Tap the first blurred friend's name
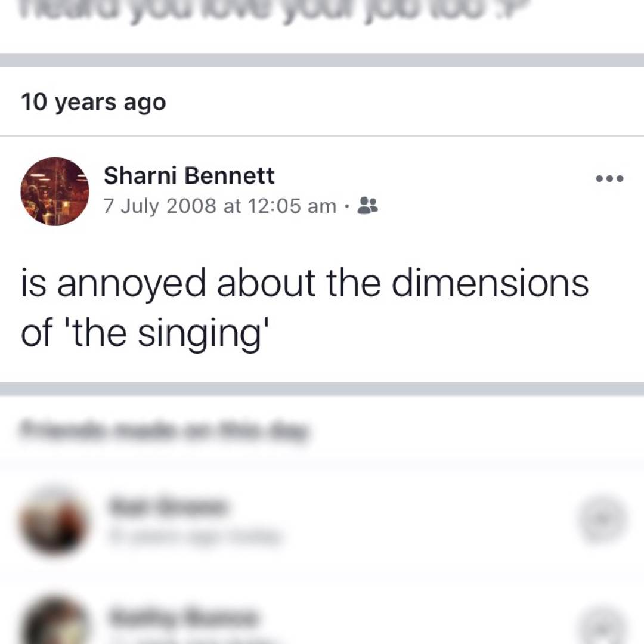Screen dimensions: 644x644 coord(168,507)
